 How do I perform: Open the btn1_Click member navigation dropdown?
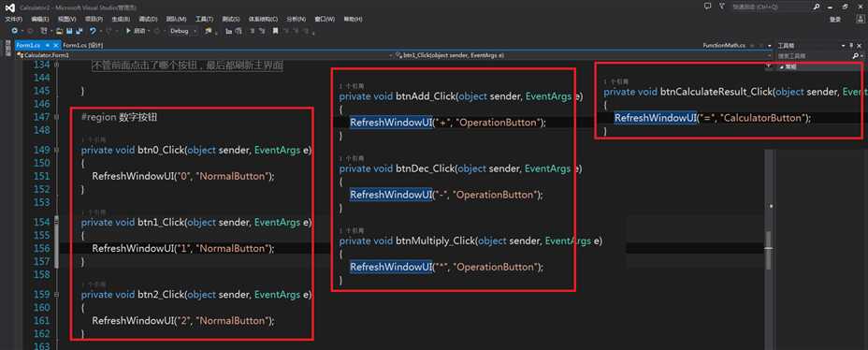[770, 56]
